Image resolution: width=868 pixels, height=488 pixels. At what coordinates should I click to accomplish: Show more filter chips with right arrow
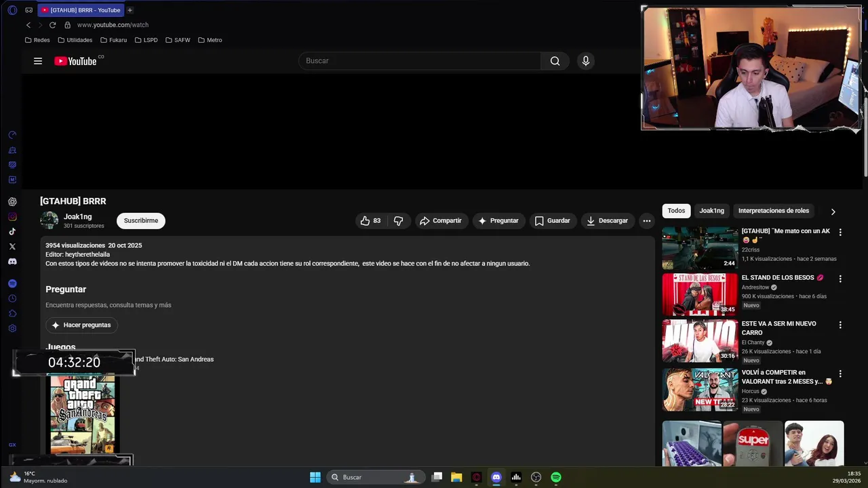(x=833, y=211)
